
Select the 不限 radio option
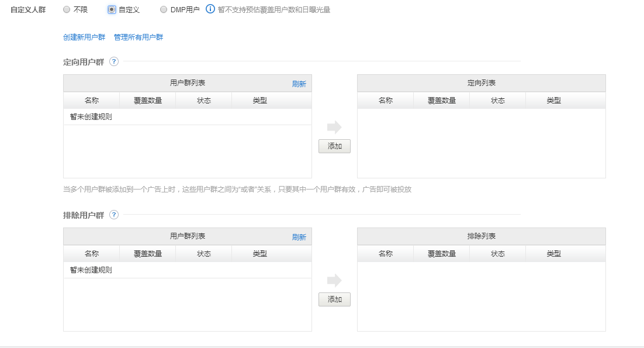pos(66,10)
